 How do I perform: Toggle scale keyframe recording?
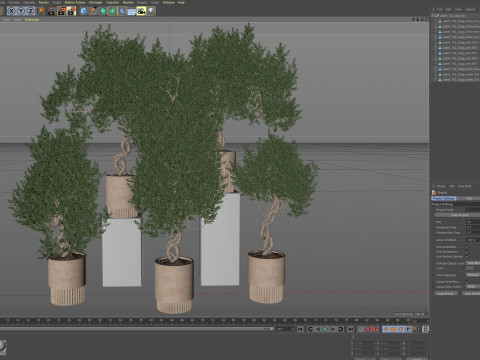point(393,329)
